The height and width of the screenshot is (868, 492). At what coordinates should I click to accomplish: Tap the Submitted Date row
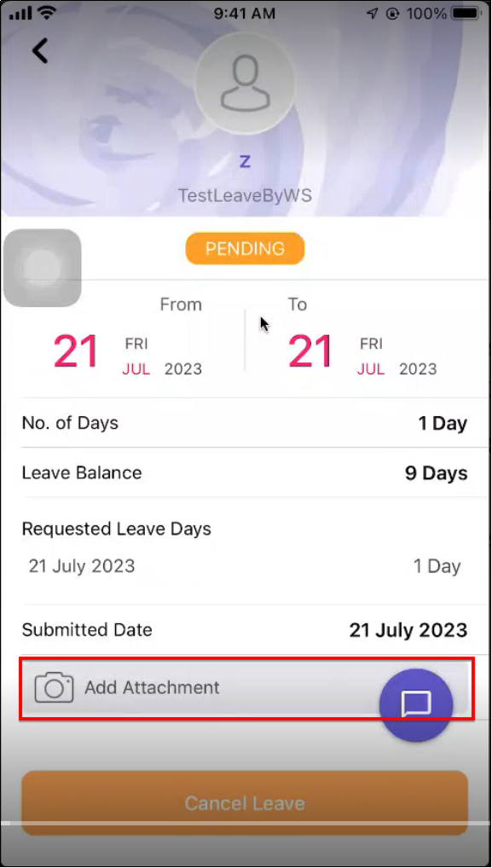[x=245, y=630]
